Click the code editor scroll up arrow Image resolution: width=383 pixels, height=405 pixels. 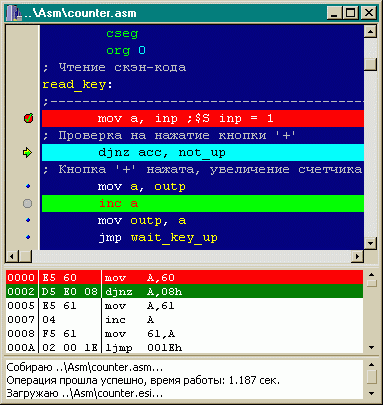(x=370, y=32)
